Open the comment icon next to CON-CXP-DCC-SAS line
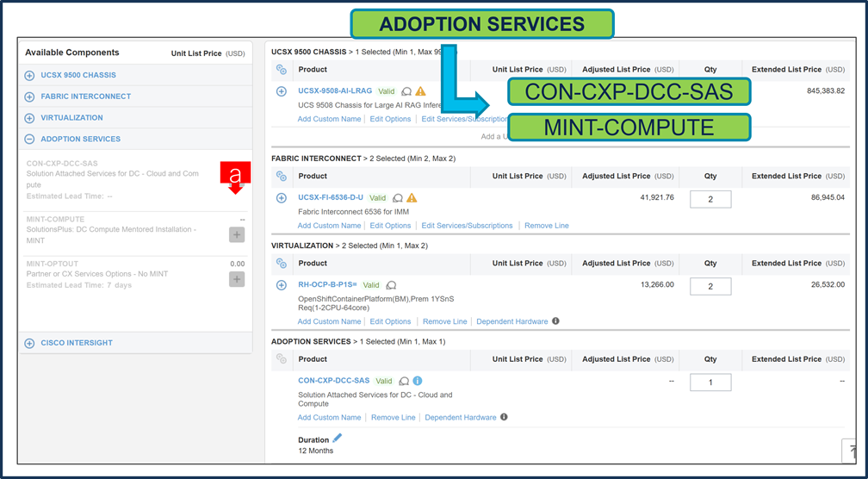 [x=404, y=381]
